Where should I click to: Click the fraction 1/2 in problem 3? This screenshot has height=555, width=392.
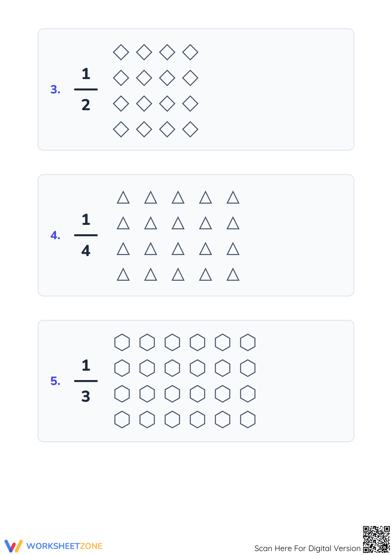tap(86, 89)
